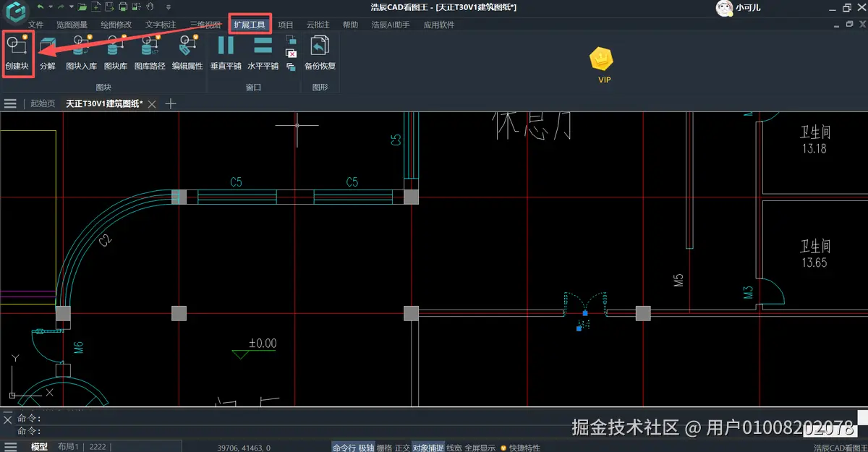The image size is (868, 452).
Task: Open the 应用软件 tab
Action: pos(439,25)
